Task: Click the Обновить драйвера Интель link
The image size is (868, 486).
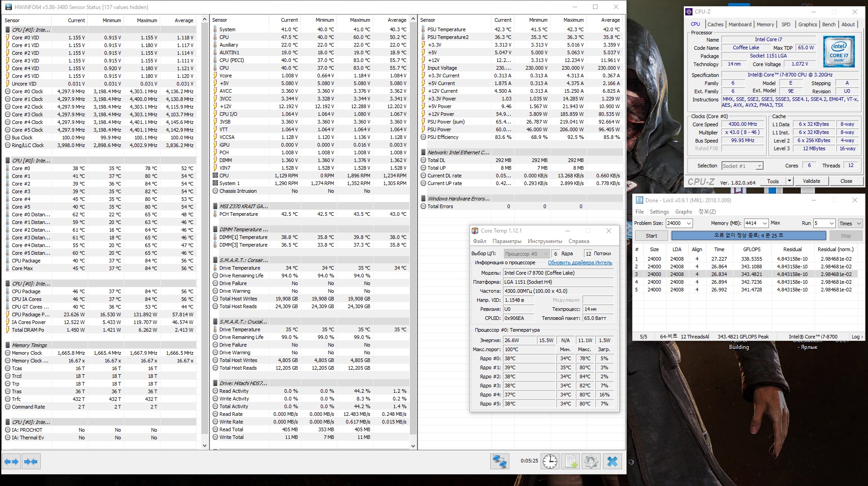Action: pyautogui.click(x=579, y=262)
